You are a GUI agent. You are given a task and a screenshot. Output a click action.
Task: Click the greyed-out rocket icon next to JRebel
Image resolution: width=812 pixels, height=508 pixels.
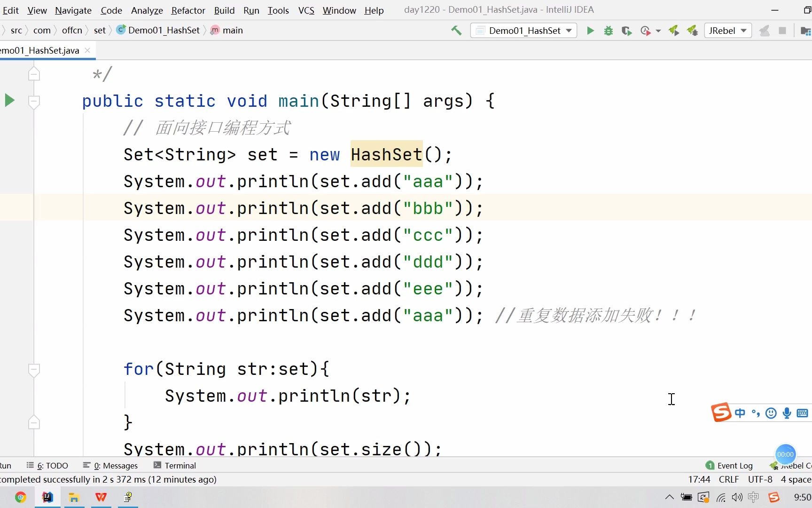pyautogui.click(x=765, y=31)
